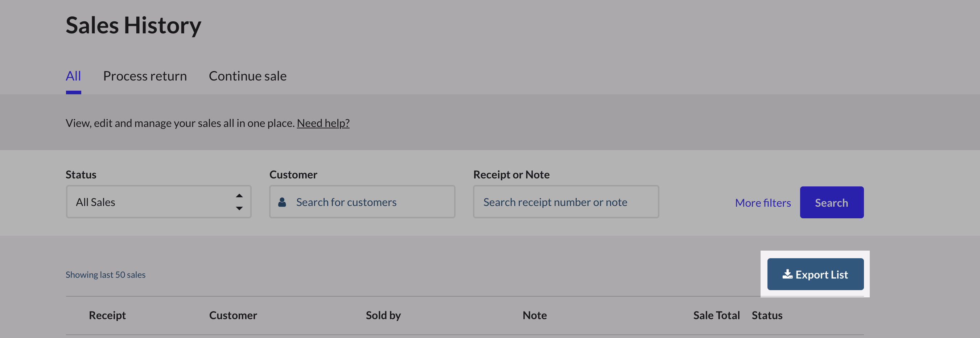Viewport: 980px width, 338px height.
Task: Switch to the All tab
Action: pos(73,76)
